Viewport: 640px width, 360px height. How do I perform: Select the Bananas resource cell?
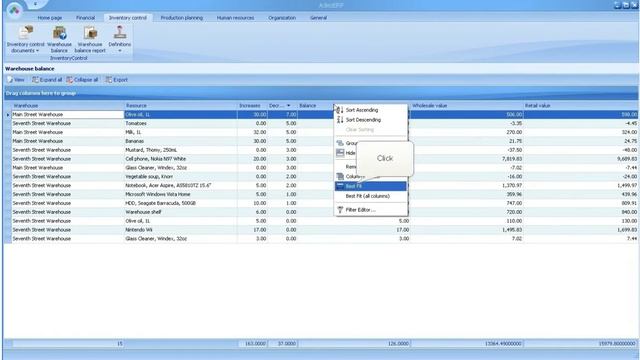coord(181,141)
